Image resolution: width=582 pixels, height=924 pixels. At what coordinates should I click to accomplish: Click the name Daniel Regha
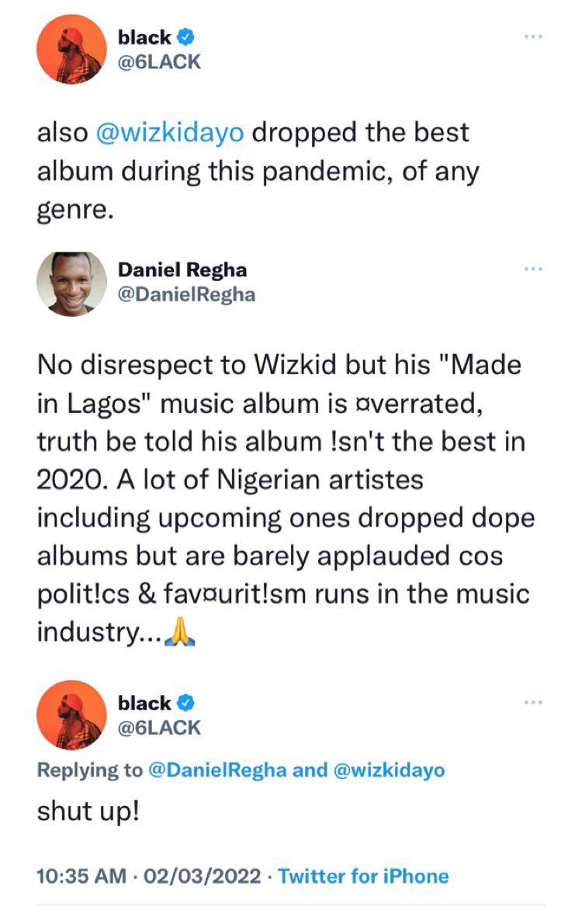click(183, 270)
